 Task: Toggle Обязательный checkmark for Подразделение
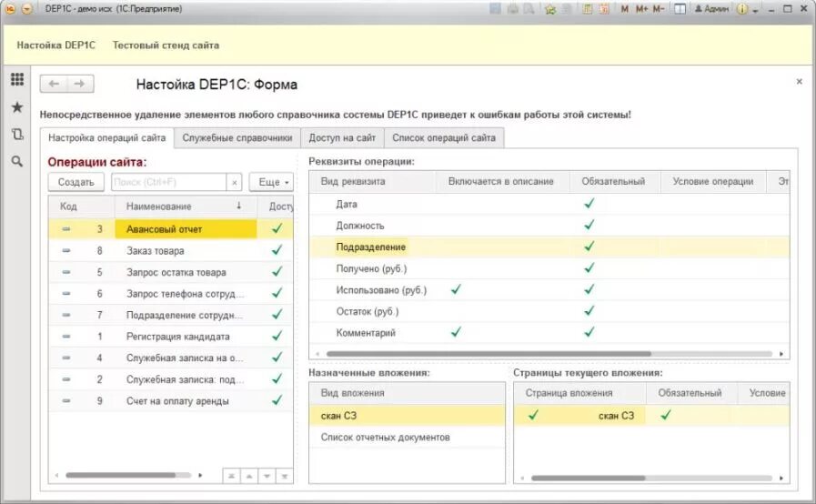point(589,247)
